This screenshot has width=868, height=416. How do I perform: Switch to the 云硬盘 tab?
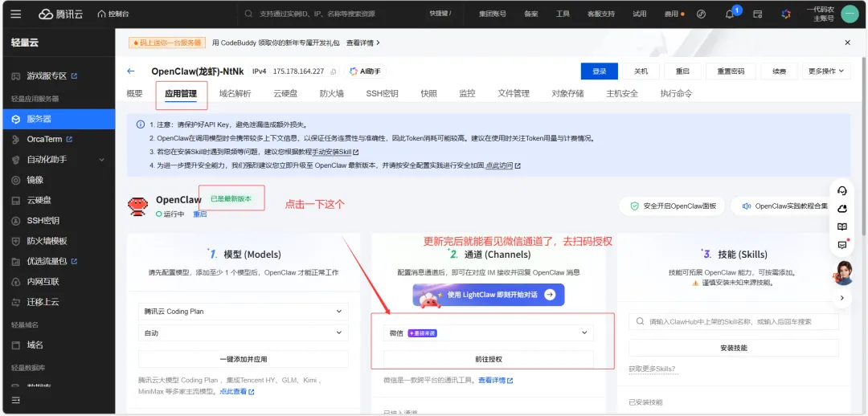tap(285, 93)
